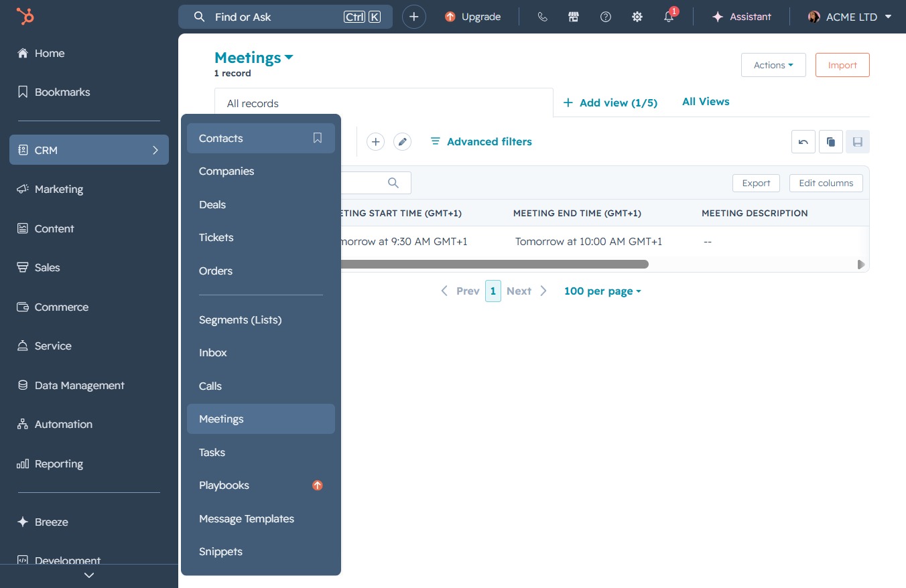
Task: Select Orders in the CRM flyout
Action: (x=261, y=271)
